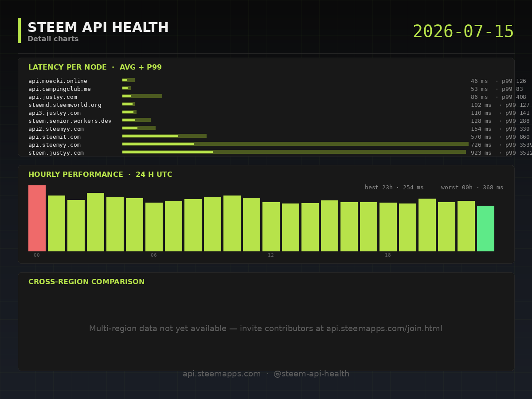Click the hourly bar above label 12
The height and width of the screenshot is (399, 532).
(x=271, y=227)
